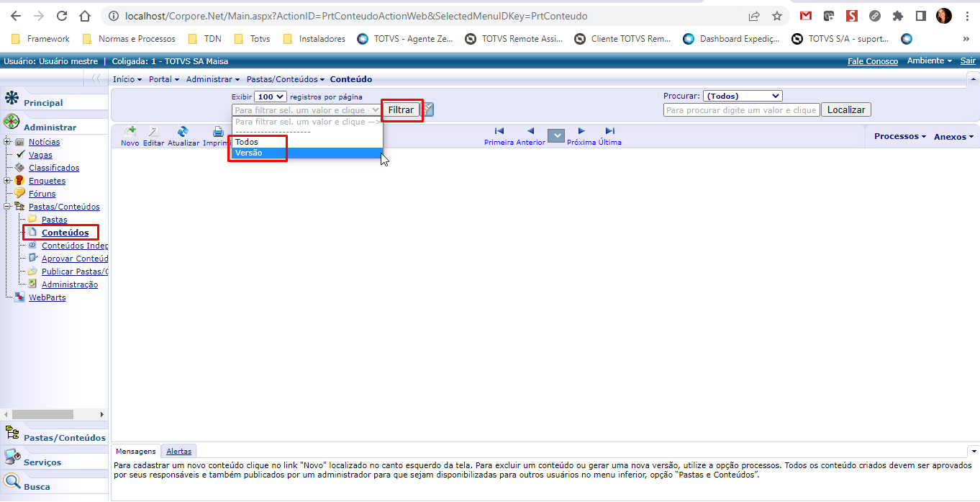Click the Atualizar refresh icon
The image size is (980, 502).
coord(183,131)
